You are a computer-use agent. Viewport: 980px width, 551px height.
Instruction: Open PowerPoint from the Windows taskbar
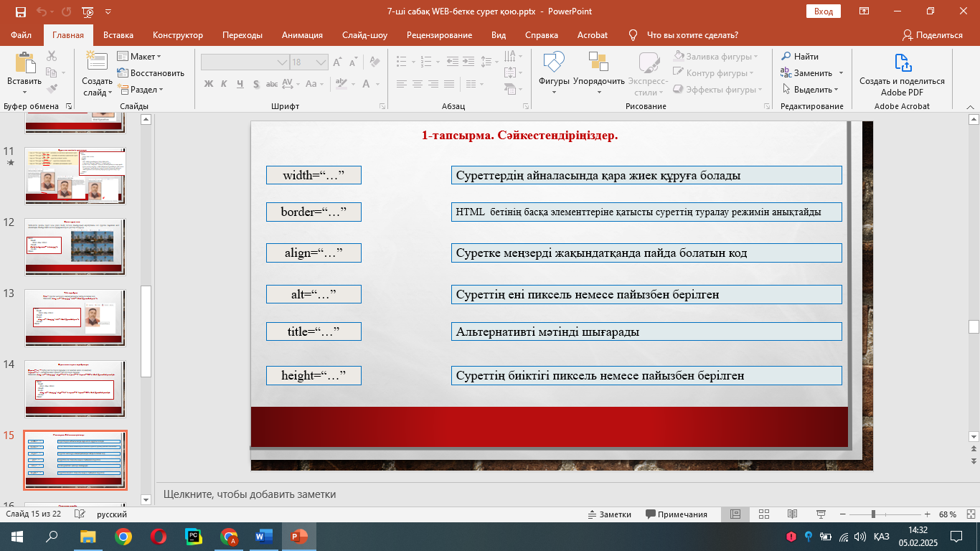299,536
